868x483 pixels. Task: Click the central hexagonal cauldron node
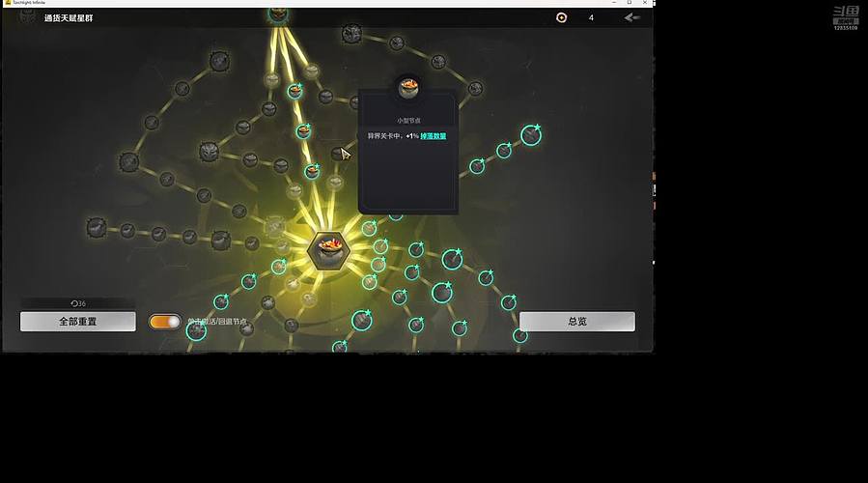327,251
